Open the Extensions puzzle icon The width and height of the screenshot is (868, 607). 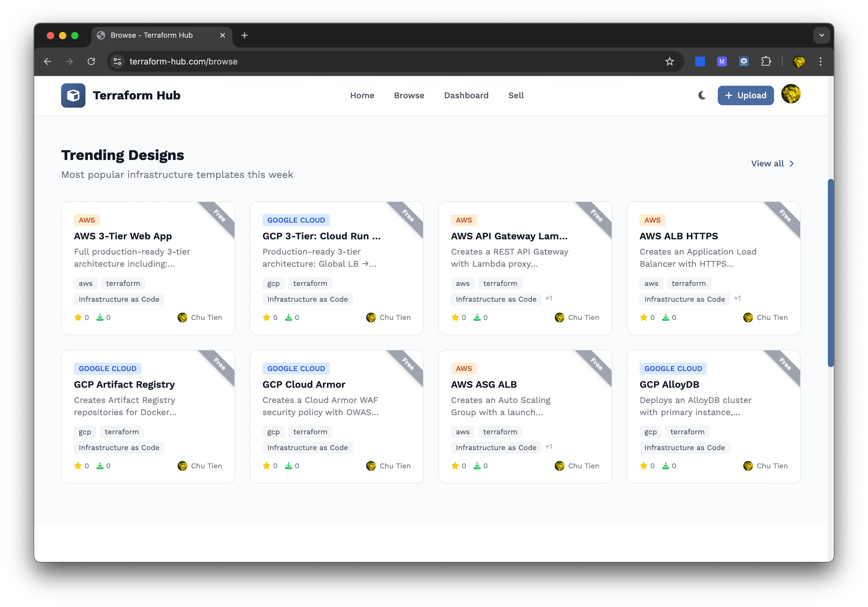(x=766, y=61)
